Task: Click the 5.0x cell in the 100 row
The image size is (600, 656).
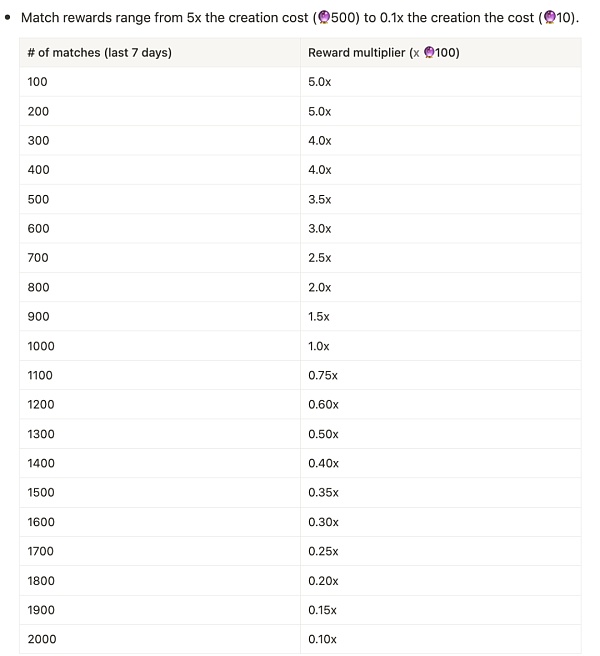Action: coord(320,82)
